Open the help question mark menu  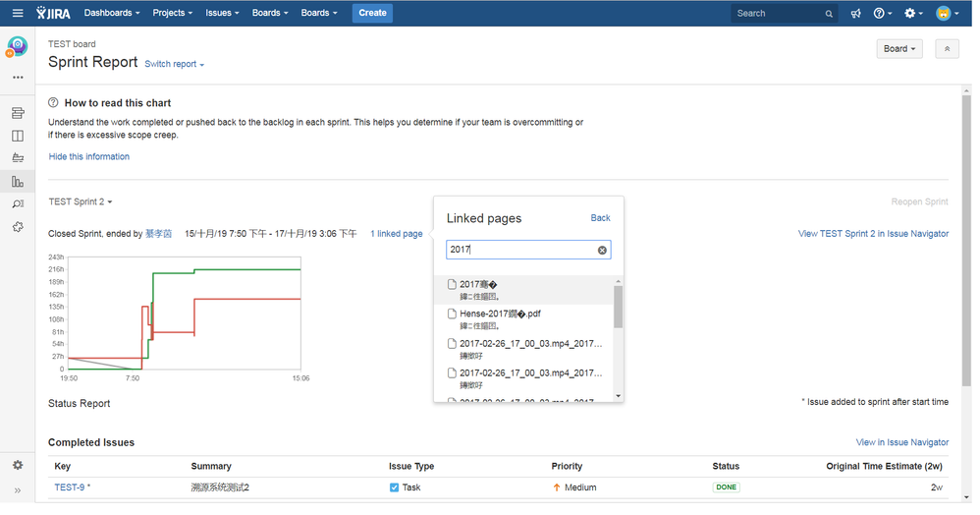click(x=883, y=13)
